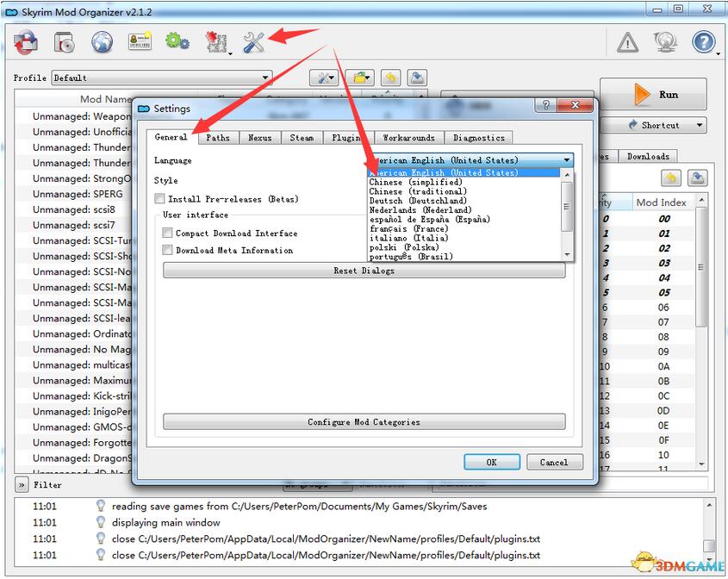Open the Tools puzzle piece icon
The width and height of the screenshot is (728, 579).
(x=216, y=42)
